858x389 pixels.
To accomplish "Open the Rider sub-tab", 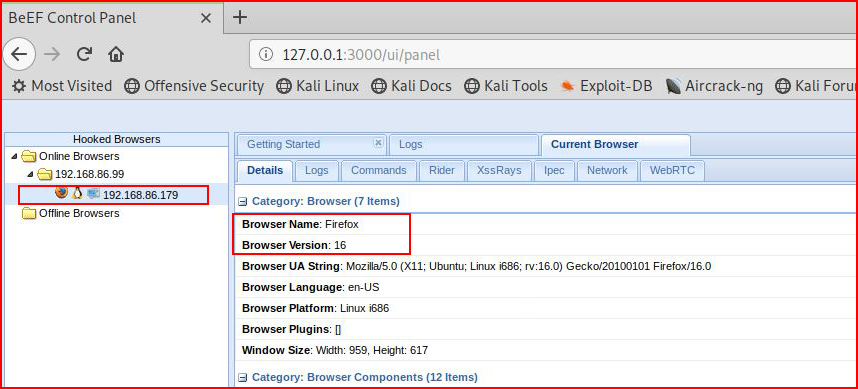I will click(442, 170).
